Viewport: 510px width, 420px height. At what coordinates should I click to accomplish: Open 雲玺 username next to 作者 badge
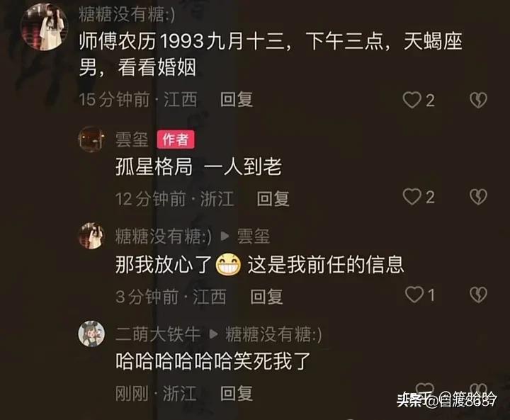click(132, 140)
